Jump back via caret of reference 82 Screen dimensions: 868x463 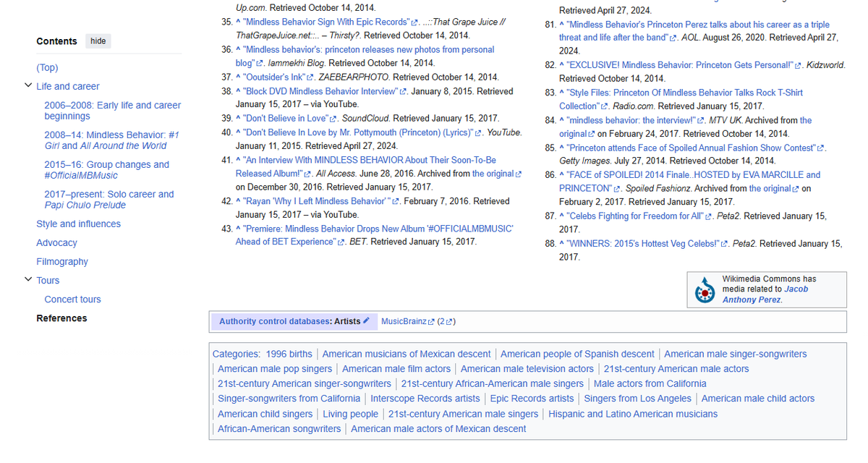click(563, 66)
